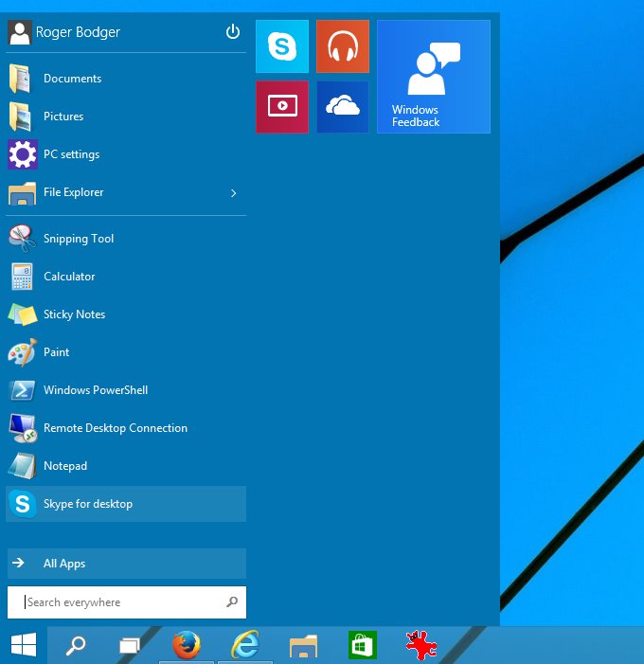Click the File Explorer icon in menu
This screenshot has width=644, height=664.
pos(22,192)
